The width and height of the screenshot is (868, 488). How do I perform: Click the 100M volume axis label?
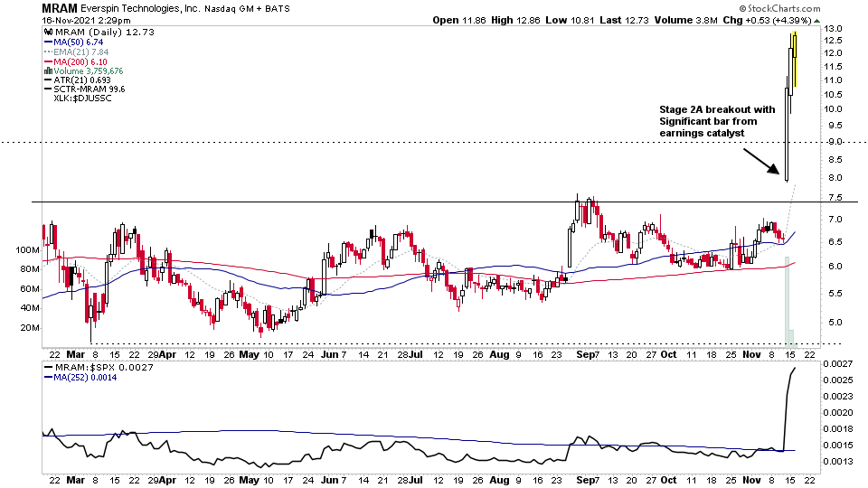tap(27, 250)
